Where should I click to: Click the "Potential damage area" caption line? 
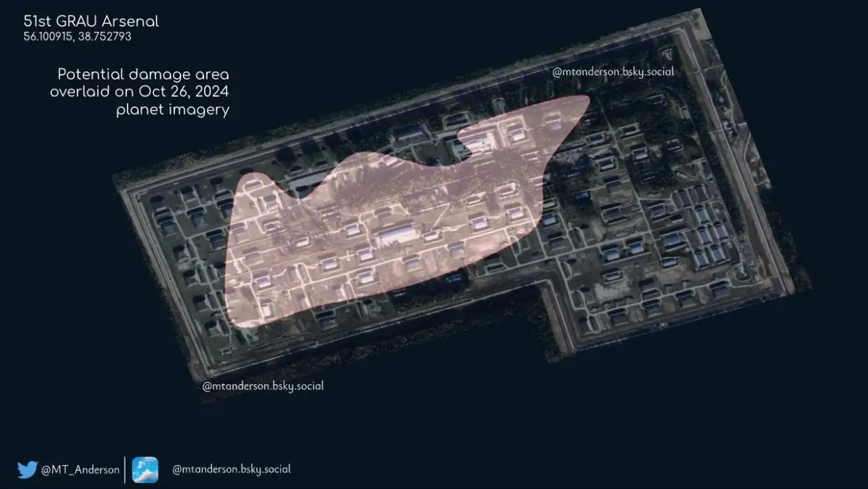(143, 74)
